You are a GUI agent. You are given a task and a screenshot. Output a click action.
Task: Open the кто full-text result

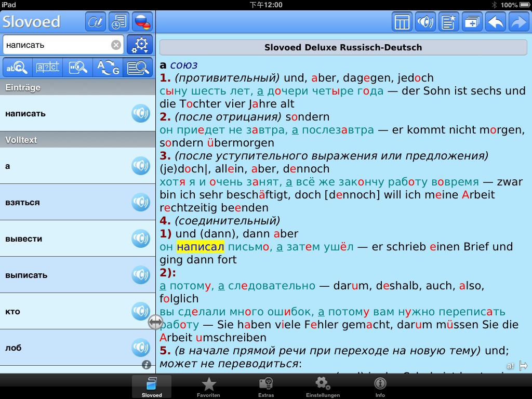coord(78,311)
